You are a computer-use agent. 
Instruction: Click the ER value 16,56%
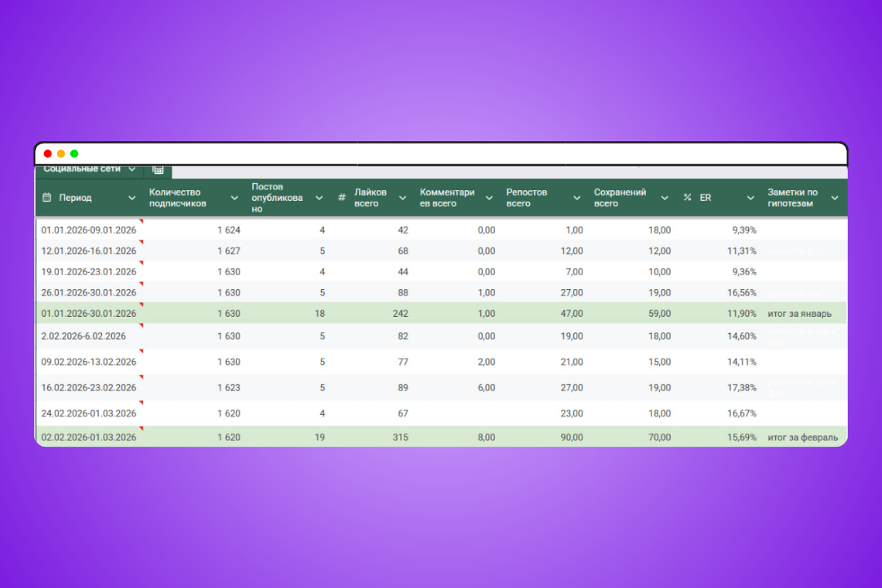click(x=742, y=292)
